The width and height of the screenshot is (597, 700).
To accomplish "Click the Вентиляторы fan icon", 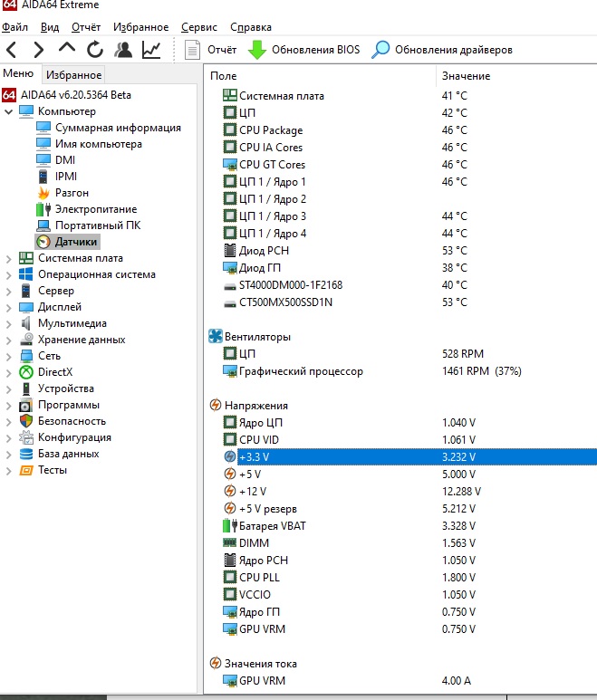I will 216,336.
